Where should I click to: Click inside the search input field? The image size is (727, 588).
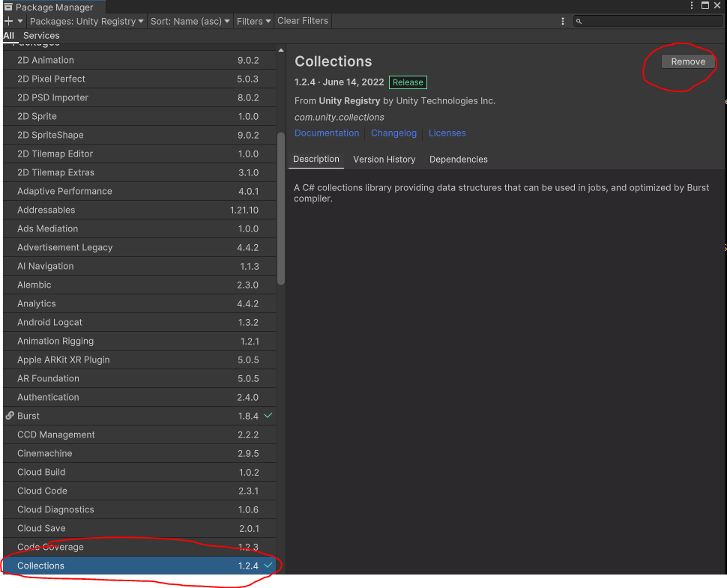(645, 20)
